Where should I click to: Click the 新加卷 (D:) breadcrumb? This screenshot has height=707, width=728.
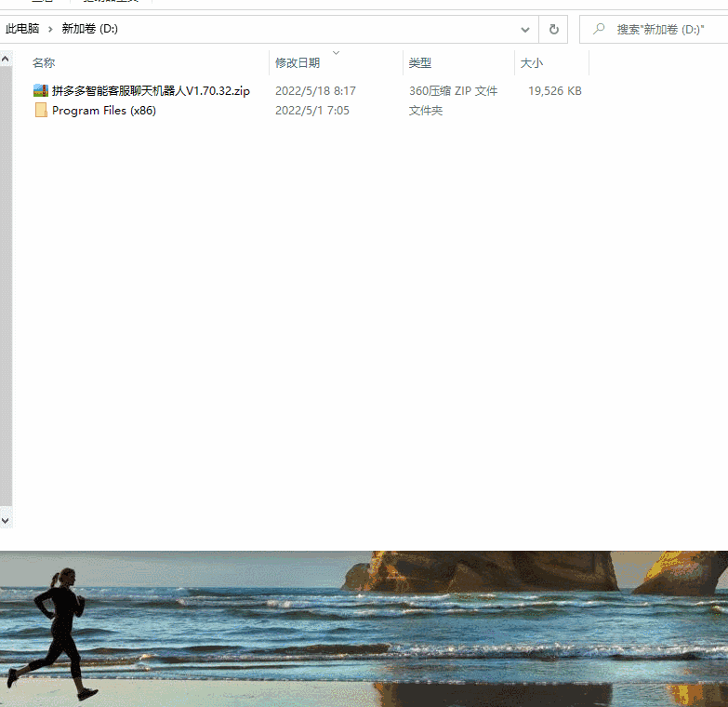click(x=89, y=29)
